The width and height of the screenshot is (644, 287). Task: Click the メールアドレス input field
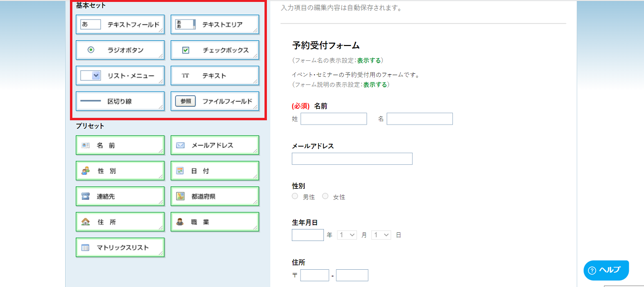[352, 159]
